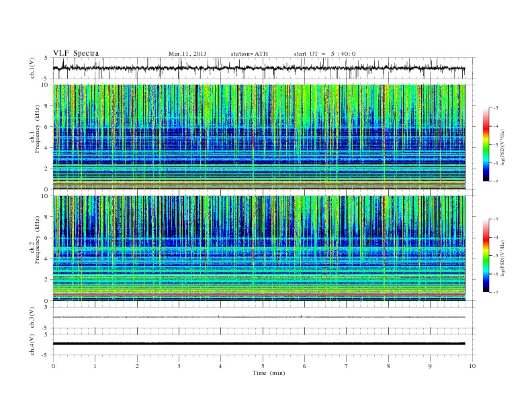
Task: Click the ch.1 voltage waveform panel
Action: click(264, 68)
